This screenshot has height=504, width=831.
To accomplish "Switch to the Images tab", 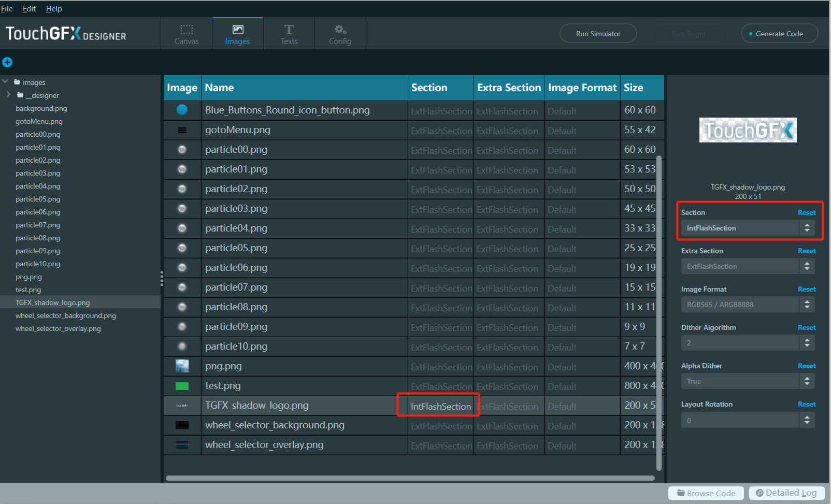I will (x=237, y=33).
